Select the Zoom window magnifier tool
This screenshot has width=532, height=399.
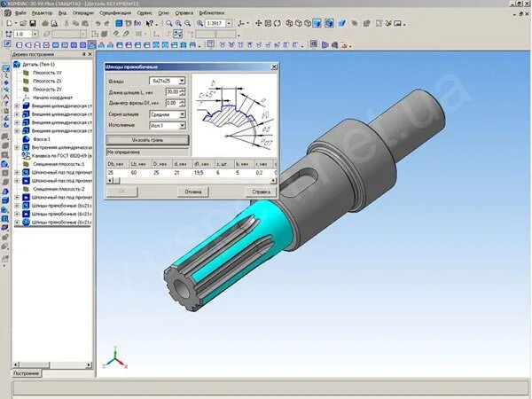coord(168,23)
